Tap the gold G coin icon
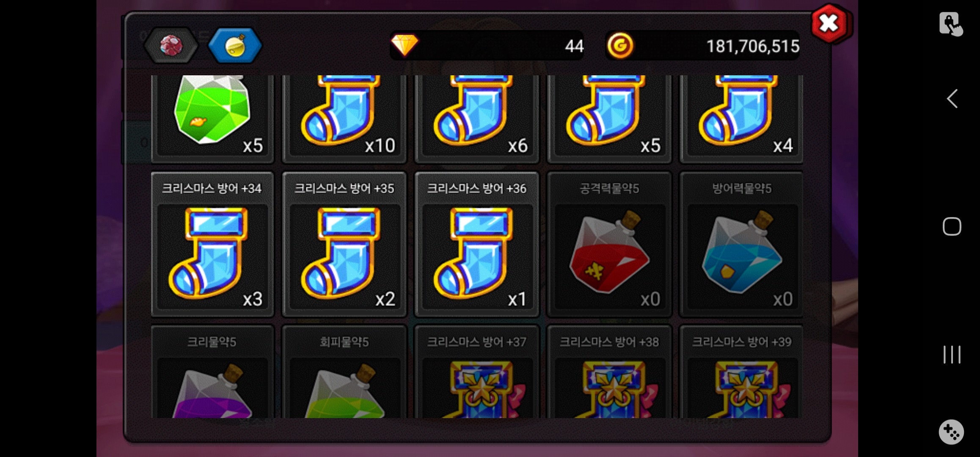 (620, 45)
